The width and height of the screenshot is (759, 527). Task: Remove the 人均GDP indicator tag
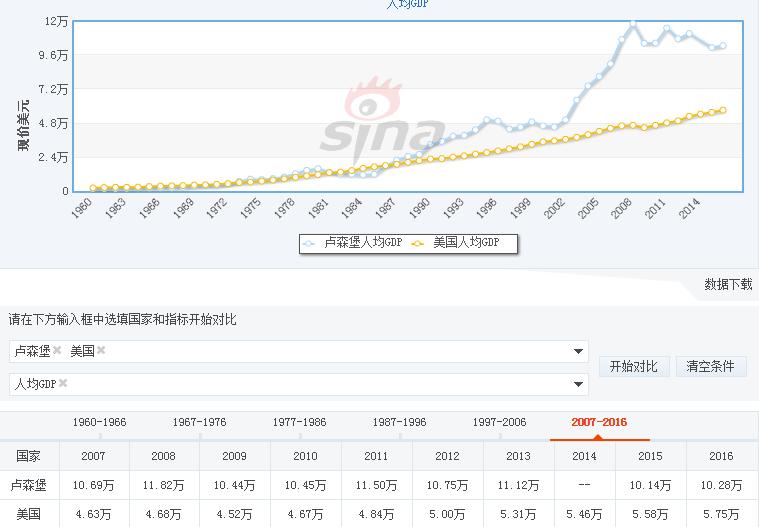click(x=63, y=383)
